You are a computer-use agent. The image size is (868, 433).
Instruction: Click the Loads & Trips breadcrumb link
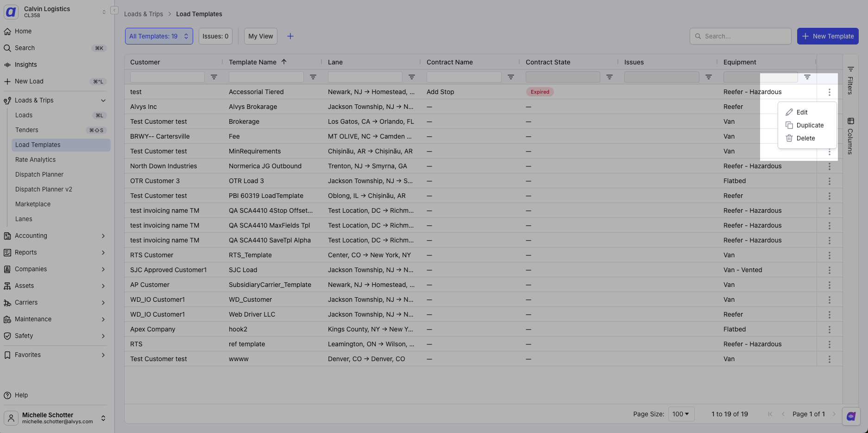click(x=144, y=14)
